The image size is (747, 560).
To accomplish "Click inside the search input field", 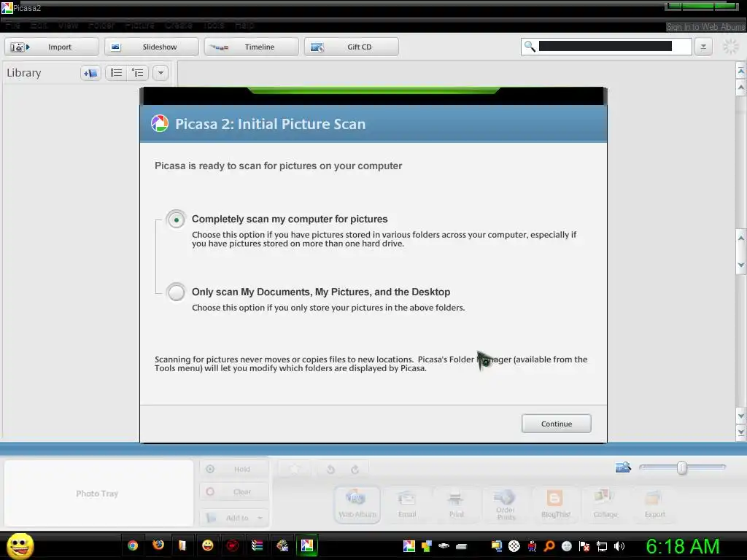I will pyautogui.click(x=605, y=46).
